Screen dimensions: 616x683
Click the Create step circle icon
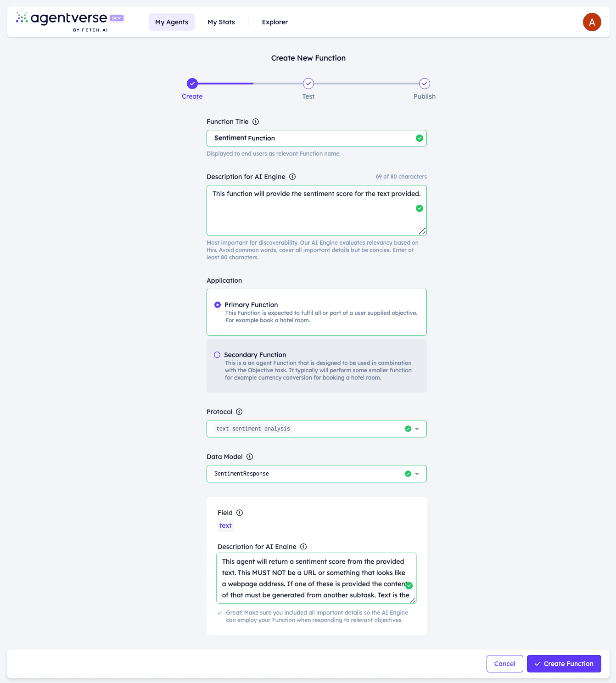192,84
